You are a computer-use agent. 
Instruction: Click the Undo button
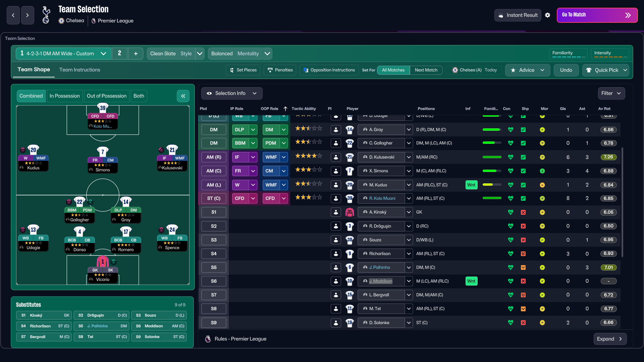tap(566, 70)
